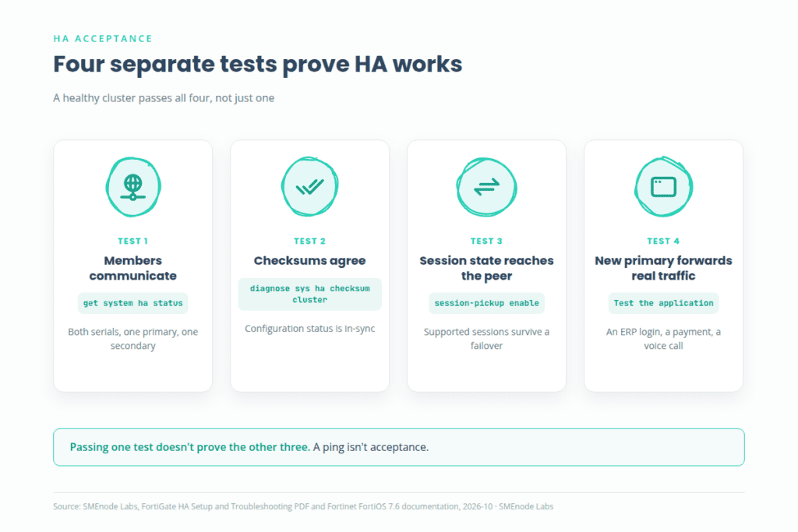This screenshot has height=532, width=798.
Task: Click the 'TEST 2' label
Action: point(310,241)
